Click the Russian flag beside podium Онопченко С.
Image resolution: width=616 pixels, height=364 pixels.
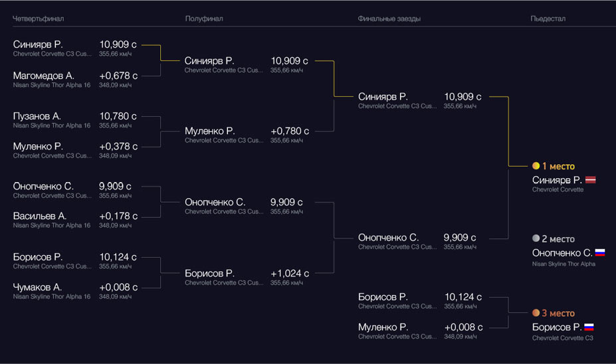tap(599, 252)
